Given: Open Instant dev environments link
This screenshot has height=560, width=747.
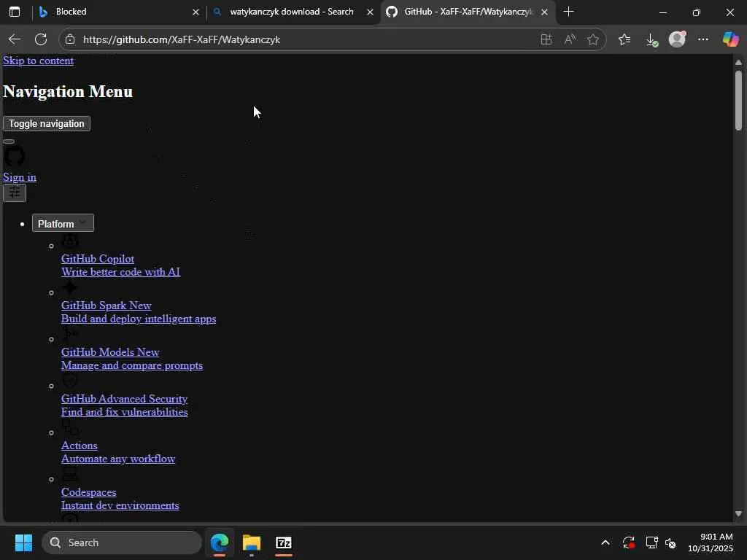Looking at the screenshot, I should [x=120, y=506].
